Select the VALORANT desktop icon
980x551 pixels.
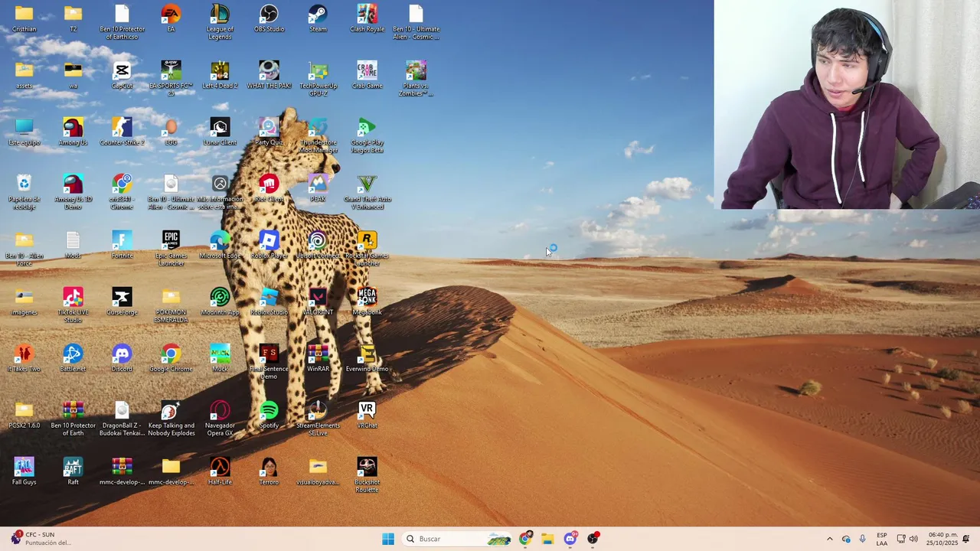point(318,302)
